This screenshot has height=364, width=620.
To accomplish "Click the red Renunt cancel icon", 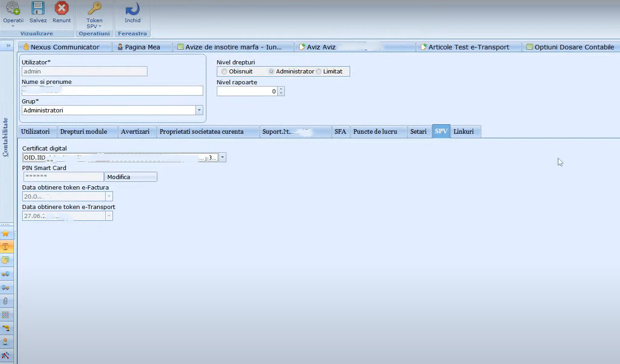I will [x=61, y=9].
